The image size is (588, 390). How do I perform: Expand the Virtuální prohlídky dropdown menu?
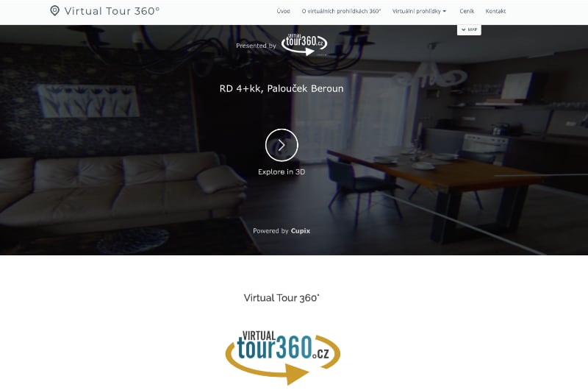coord(419,11)
